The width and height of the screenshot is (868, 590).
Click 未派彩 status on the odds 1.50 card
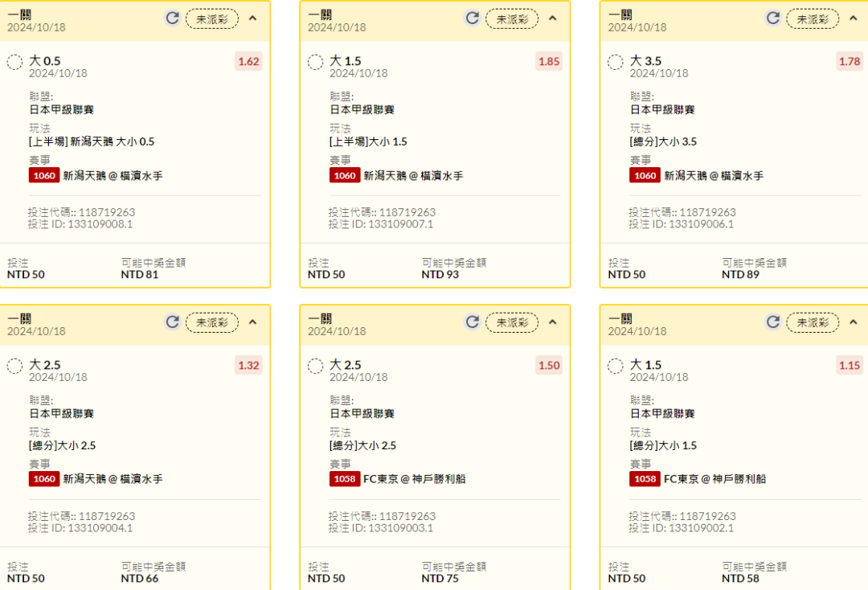tap(512, 322)
